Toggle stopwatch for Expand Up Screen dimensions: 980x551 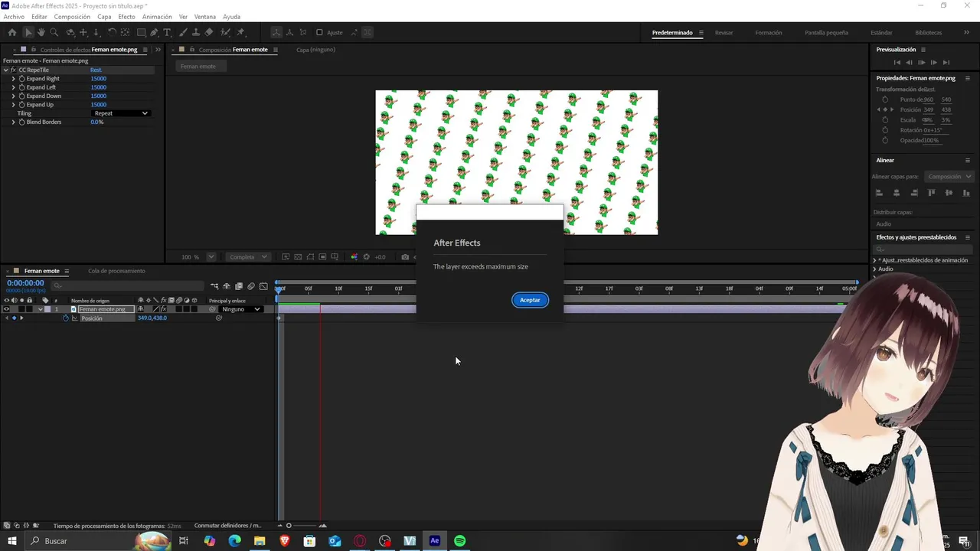point(21,105)
